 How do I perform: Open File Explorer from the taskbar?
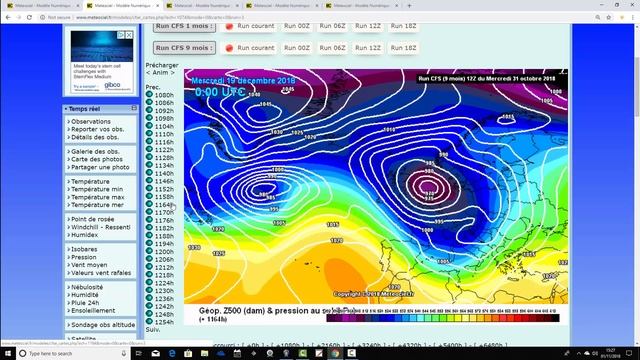[204, 353]
